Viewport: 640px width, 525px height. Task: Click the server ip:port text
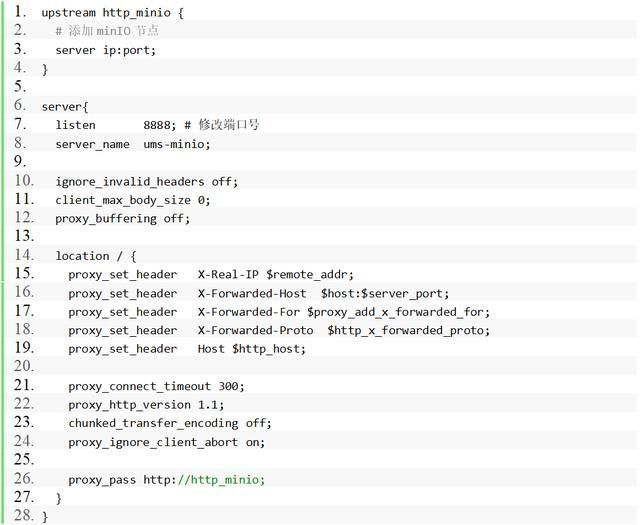[106, 50]
